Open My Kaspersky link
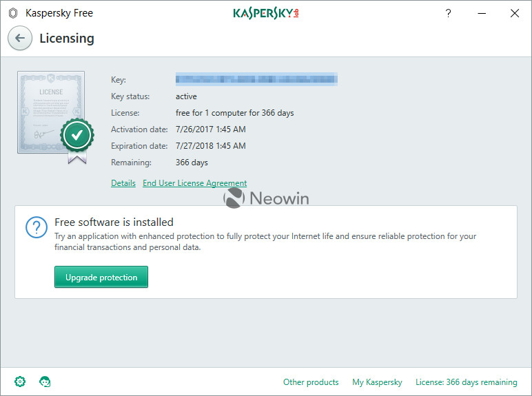Screen dimensions: 532x396 pos(377,382)
